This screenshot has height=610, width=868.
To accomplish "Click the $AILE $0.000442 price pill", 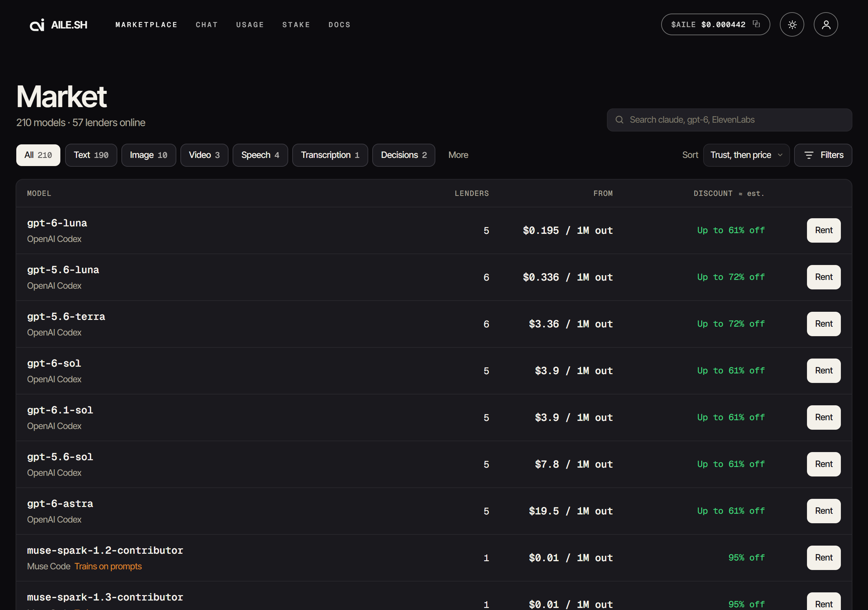I will [x=715, y=24].
